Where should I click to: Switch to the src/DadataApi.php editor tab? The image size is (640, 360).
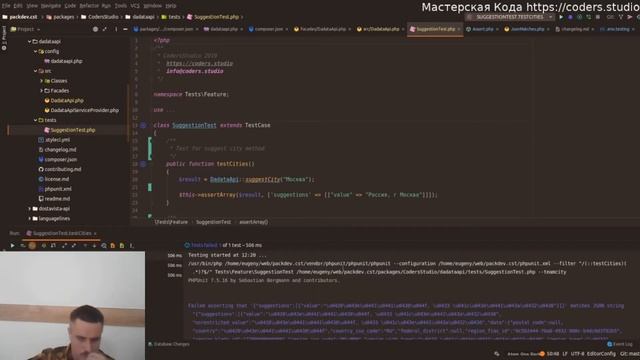(x=380, y=29)
